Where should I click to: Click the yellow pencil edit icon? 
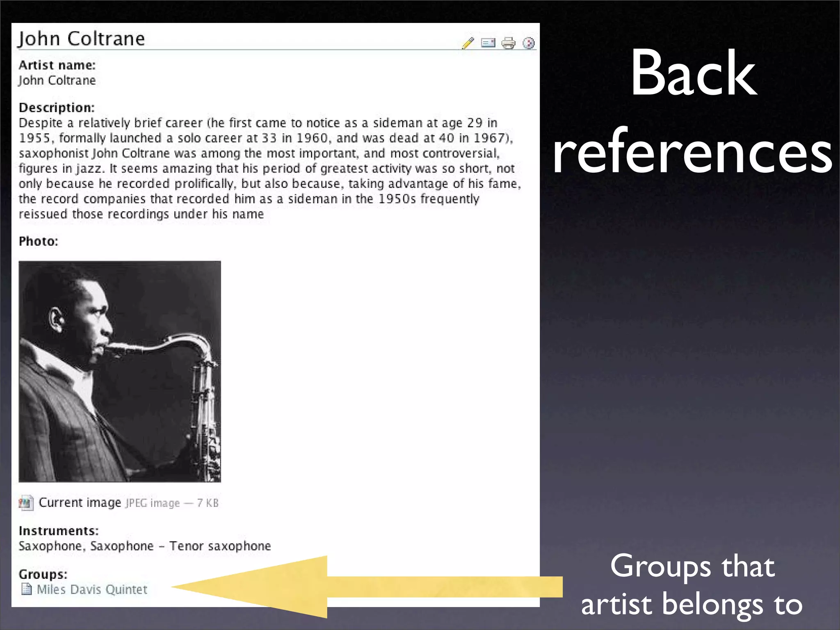pos(468,43)
